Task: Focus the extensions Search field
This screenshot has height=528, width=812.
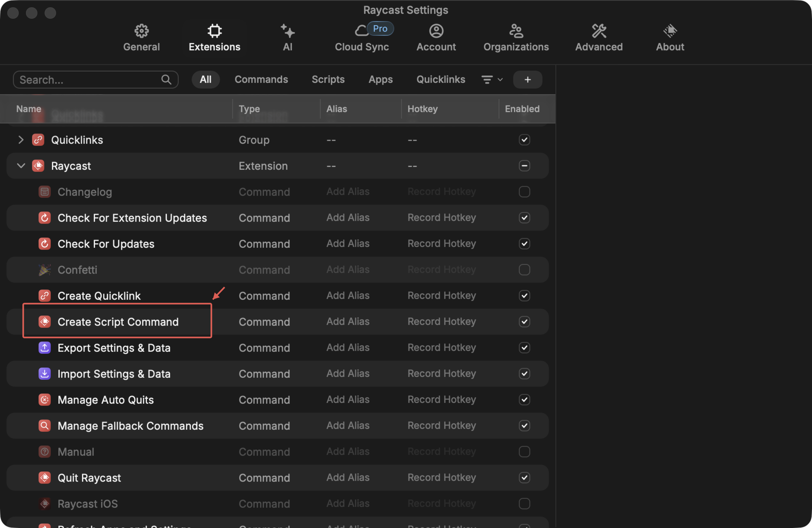Action: (96, 80)
